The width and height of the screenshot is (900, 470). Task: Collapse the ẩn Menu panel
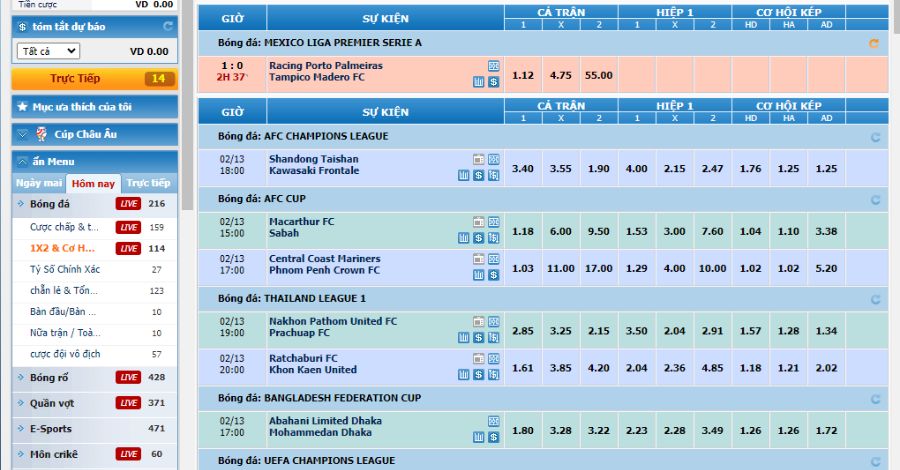click(x=22, y=162)
